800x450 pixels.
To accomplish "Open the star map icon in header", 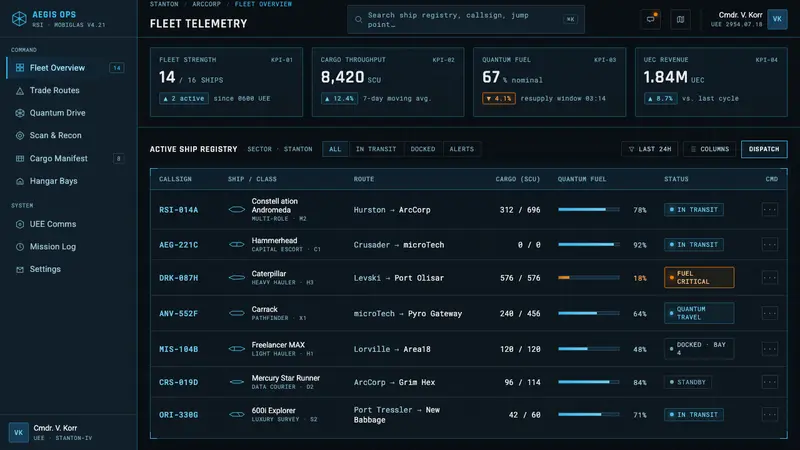I will (680, 19).
